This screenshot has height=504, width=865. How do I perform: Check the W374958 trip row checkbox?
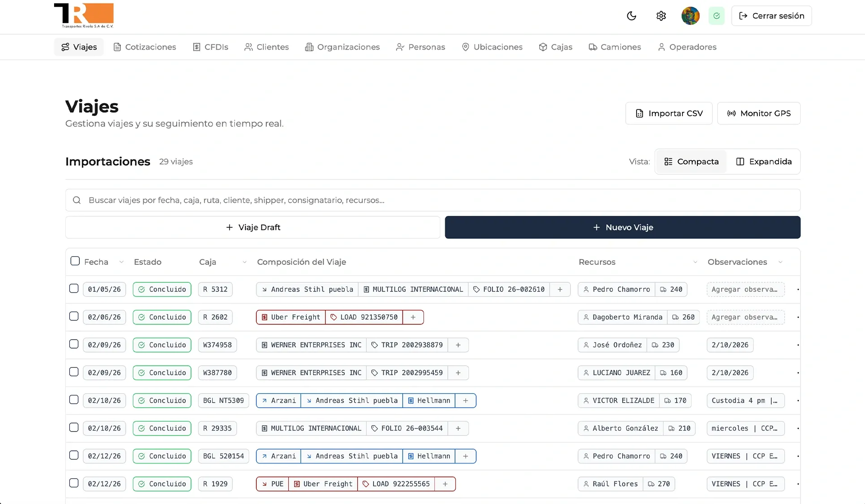pyautogui.click(x=74, y=344)
